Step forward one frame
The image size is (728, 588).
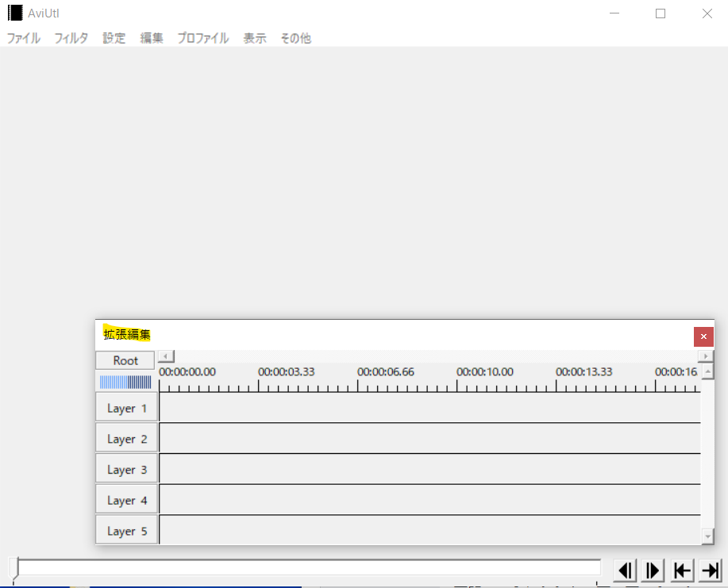point(653,571)
